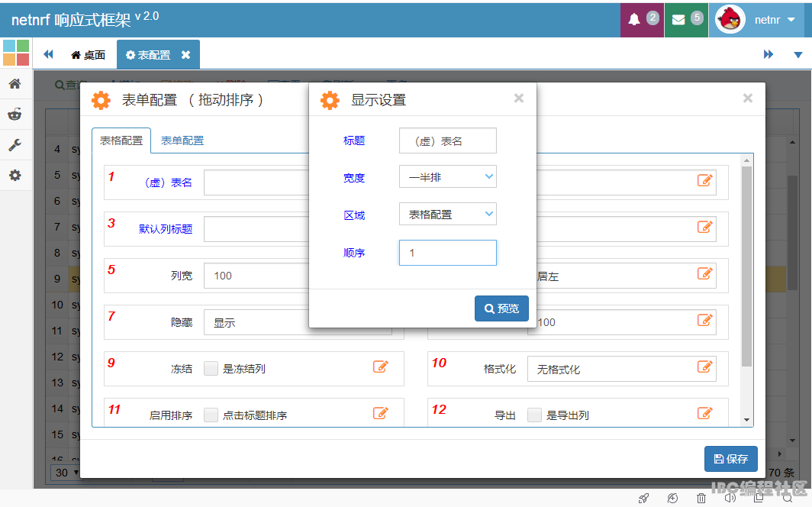Click the 默认列标题 label
Viewport: 812px width, 507px height.
pos(166,229)
